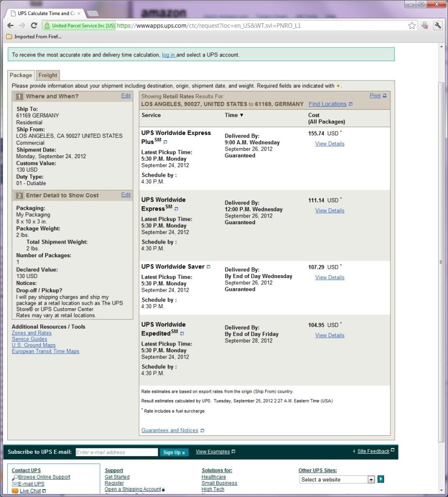Open the Service Guides link
This screenshot has height=497, width=448.
[30, 339]
